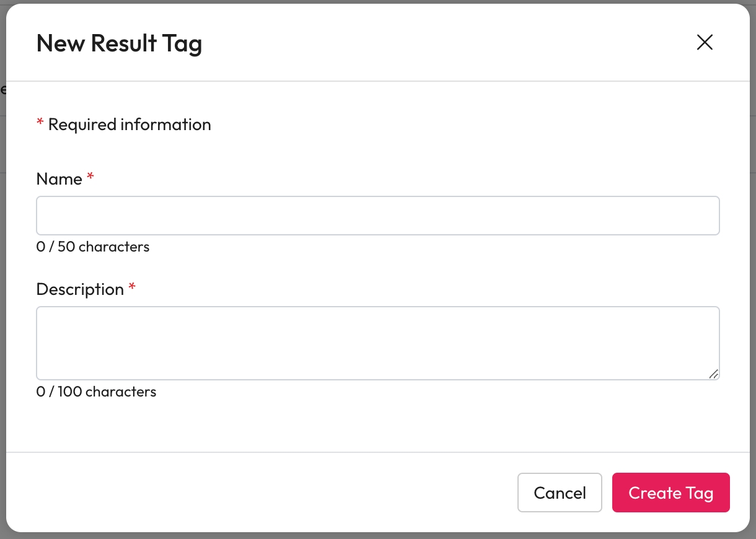Click the 0 / 100 characters counter

[x=96, y=392]
